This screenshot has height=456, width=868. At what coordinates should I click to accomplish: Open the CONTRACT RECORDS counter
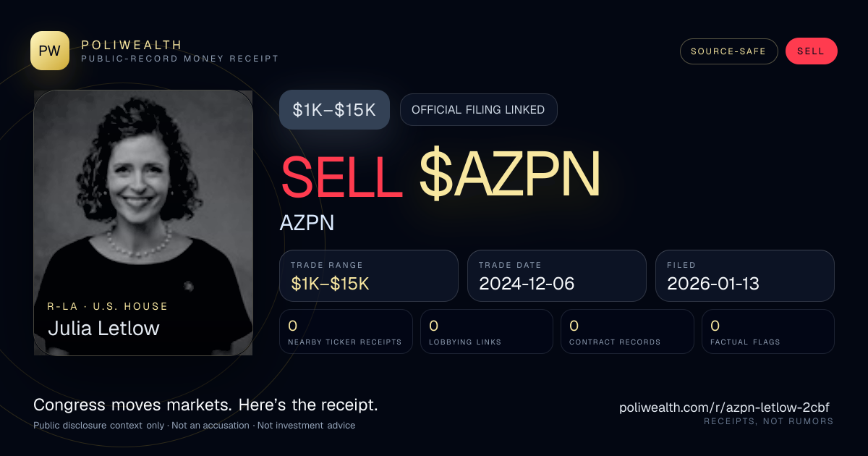pos(627,332)
